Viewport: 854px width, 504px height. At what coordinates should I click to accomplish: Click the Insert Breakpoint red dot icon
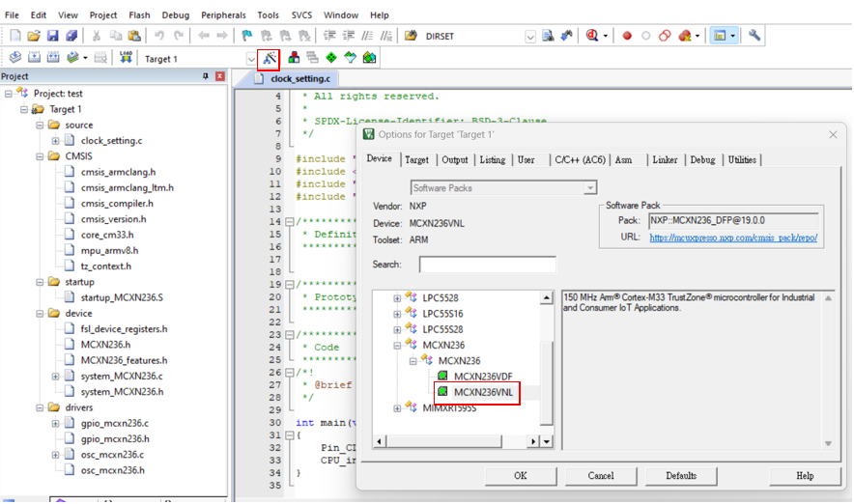pyautogui.click(x=627, y=36)
